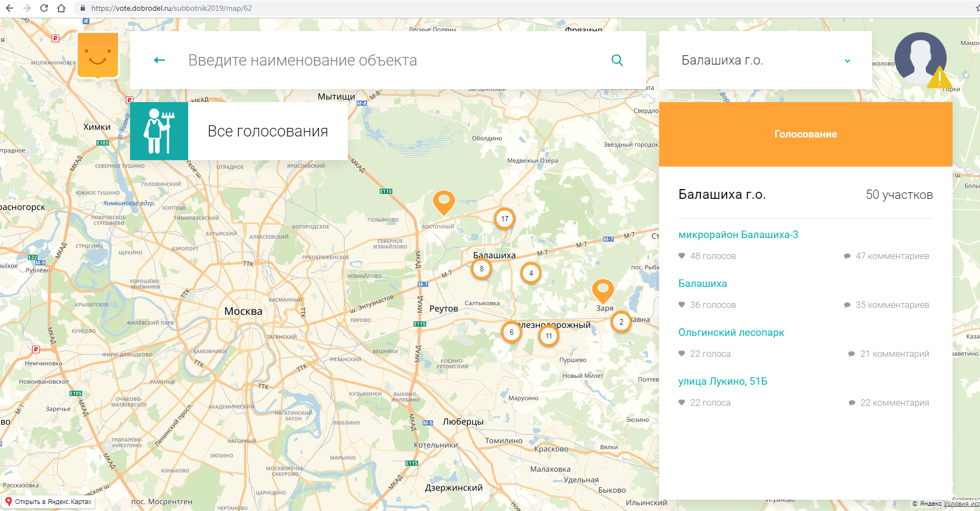Image resolution: width=980 pixels, height=511 pixels.
Task: Click Открыть в Яндекс.Картах button
Action: pos(48,502)
